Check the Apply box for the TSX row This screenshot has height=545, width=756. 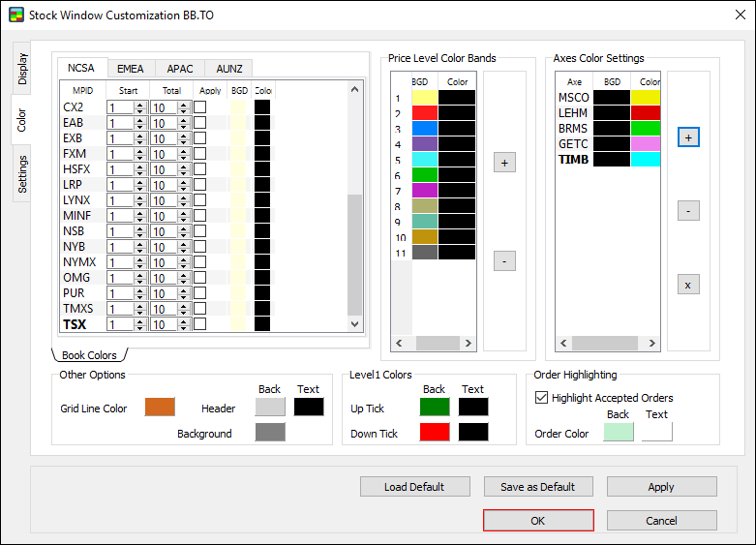(199, 324)
